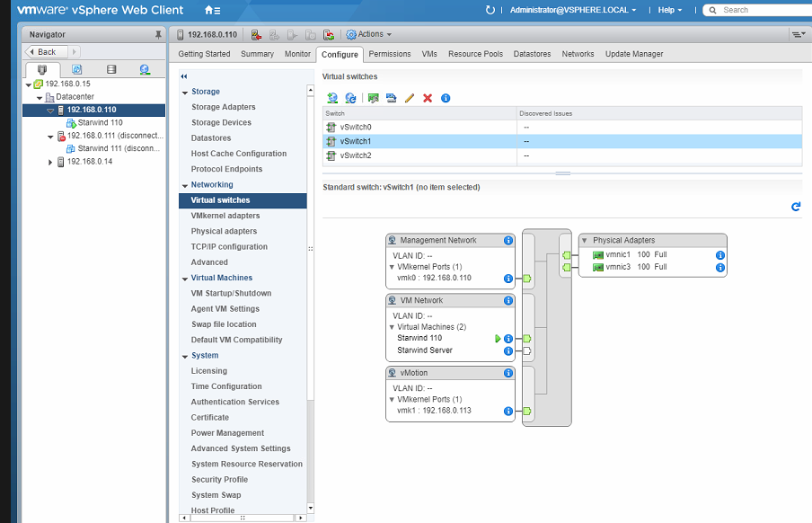The image size is (812, 523).
Task: Click the reconnect host toolbar icon
Action: coord(329,35)
